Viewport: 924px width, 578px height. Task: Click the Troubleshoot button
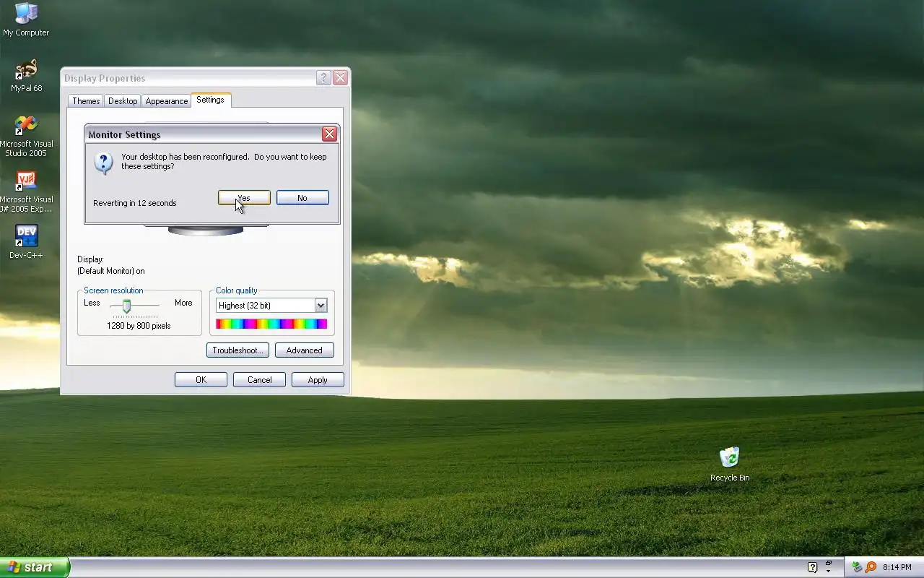point(237,350)
